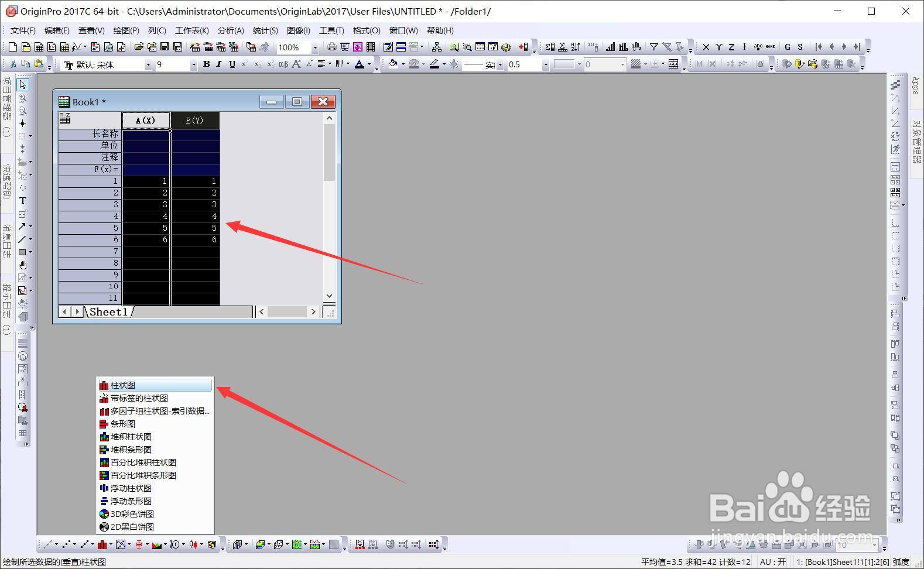The image size is (924, 569).
Task: Choose 浮动柱状图 from the popup menu
Action: (155, 488)
